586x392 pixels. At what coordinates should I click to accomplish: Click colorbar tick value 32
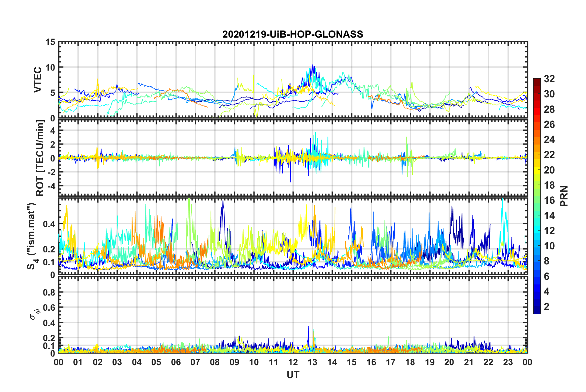549,79
